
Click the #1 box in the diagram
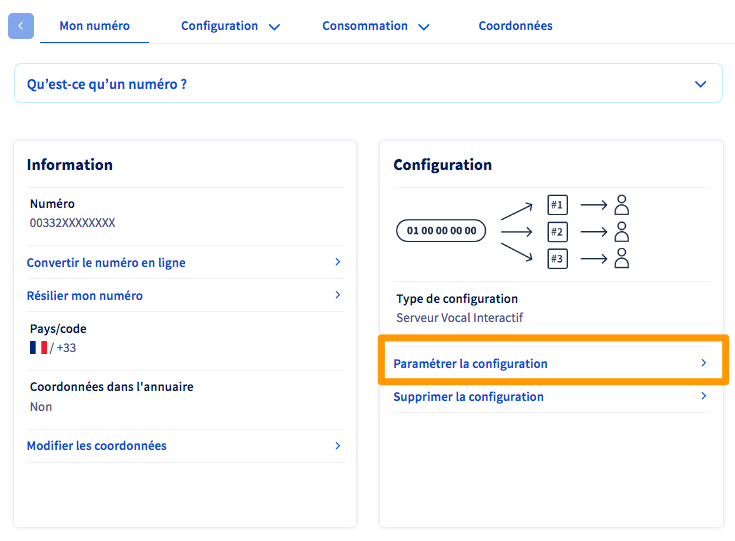[x=558, y=206]
